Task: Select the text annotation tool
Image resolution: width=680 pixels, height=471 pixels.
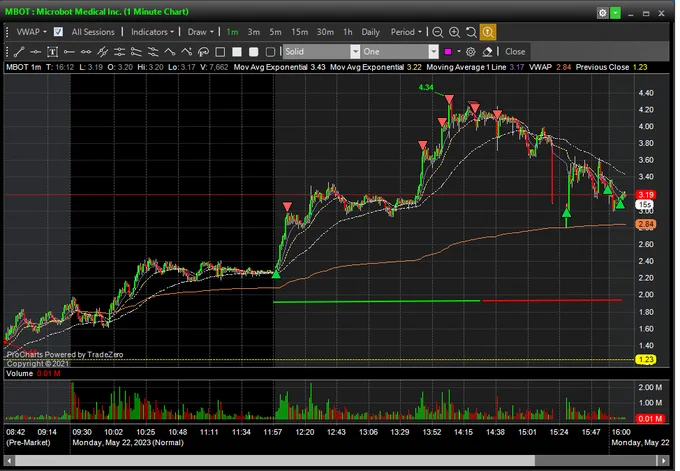Action: 52,52
